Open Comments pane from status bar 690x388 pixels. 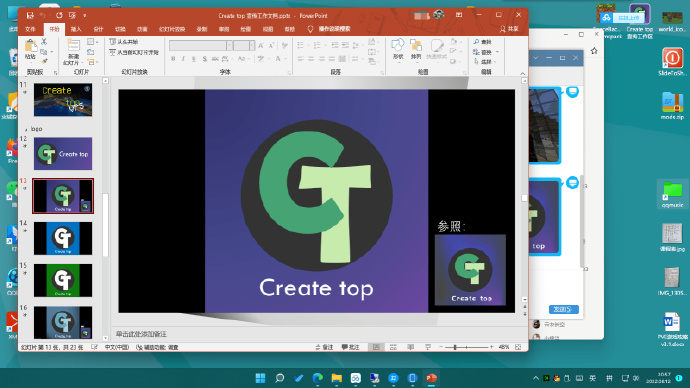point(351,347)
